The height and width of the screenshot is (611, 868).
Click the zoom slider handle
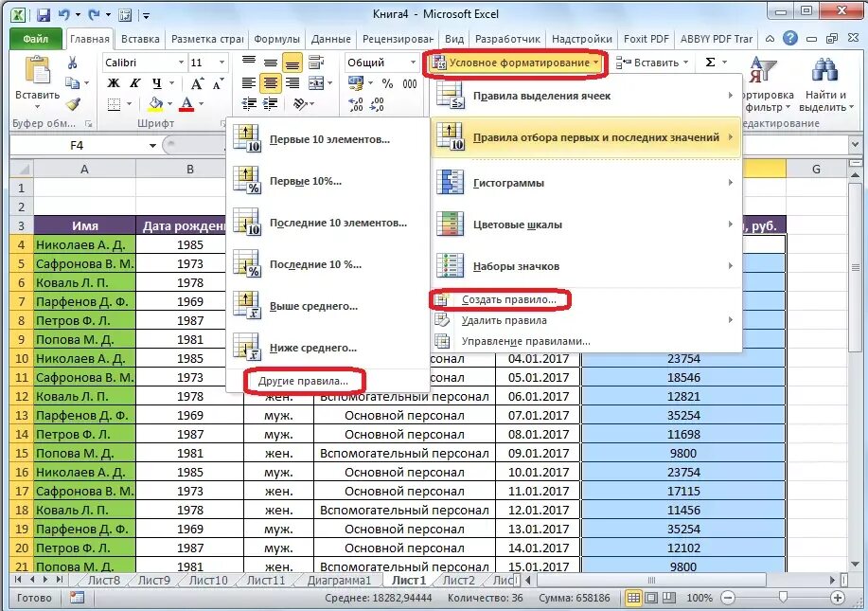click(783, 597)
